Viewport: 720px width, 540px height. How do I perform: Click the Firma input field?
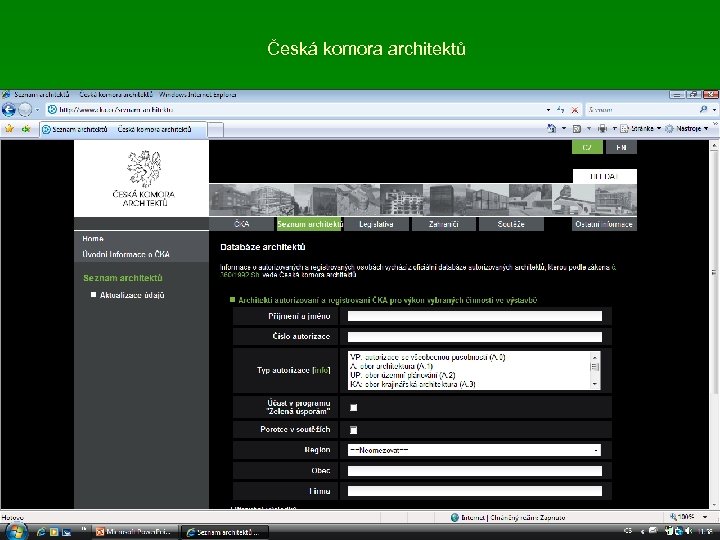(x=474, y=491)
